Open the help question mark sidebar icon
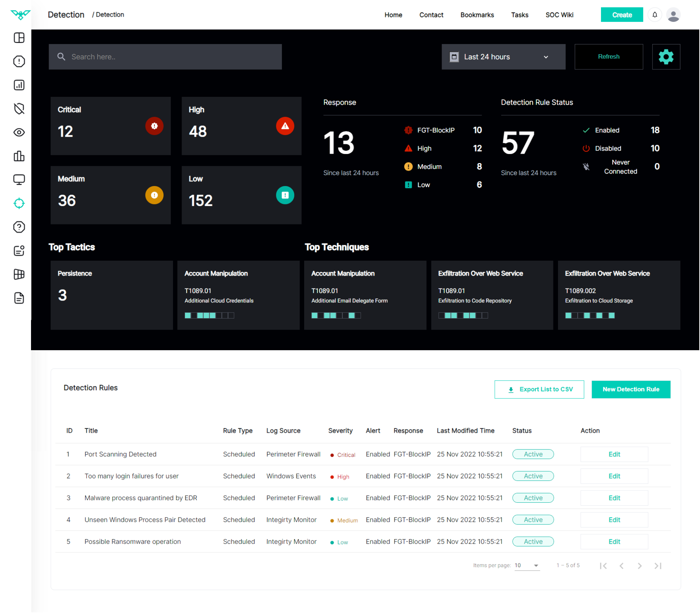The width and height of the screenshot is (700, 613). pyautogui.click(x=19, y=227)
